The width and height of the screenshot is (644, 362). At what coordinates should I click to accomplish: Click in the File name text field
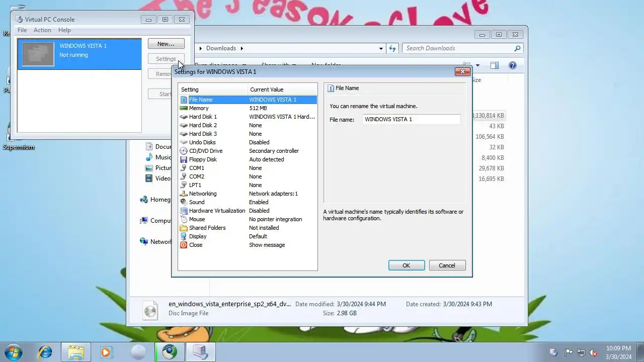tap(411, 119)
